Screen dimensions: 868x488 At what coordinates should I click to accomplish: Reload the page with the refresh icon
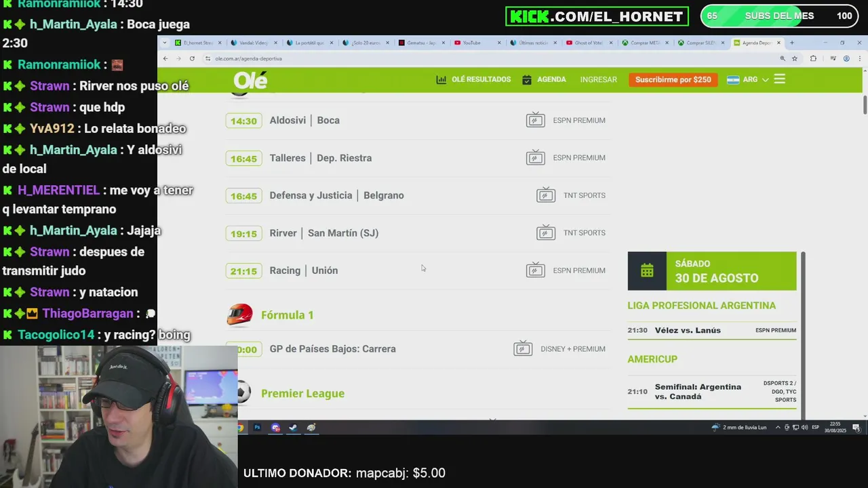click(x=192, y=58)
